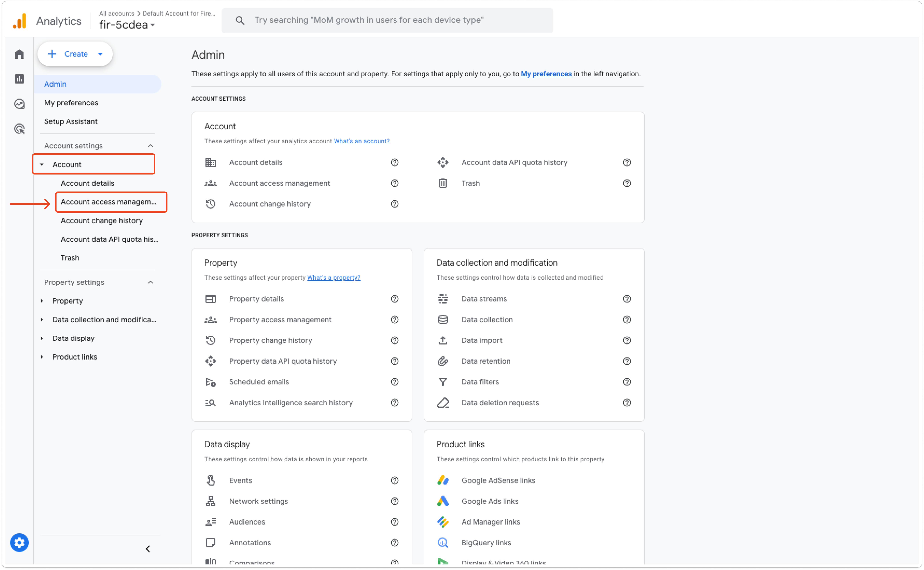Screen dimensions: 924x570
Task: Open the Create button dropdown arrow
Action: point(100,54)
